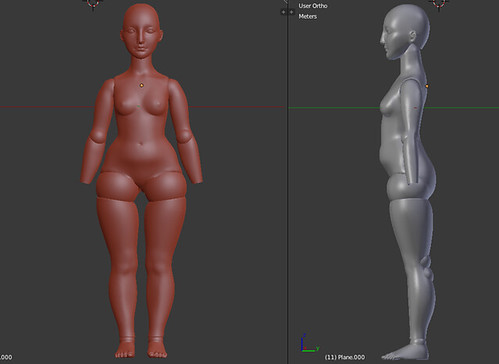Click the "Meters" unit label
499x364 pixels.
pyautogui.click(x=307, y=16)
